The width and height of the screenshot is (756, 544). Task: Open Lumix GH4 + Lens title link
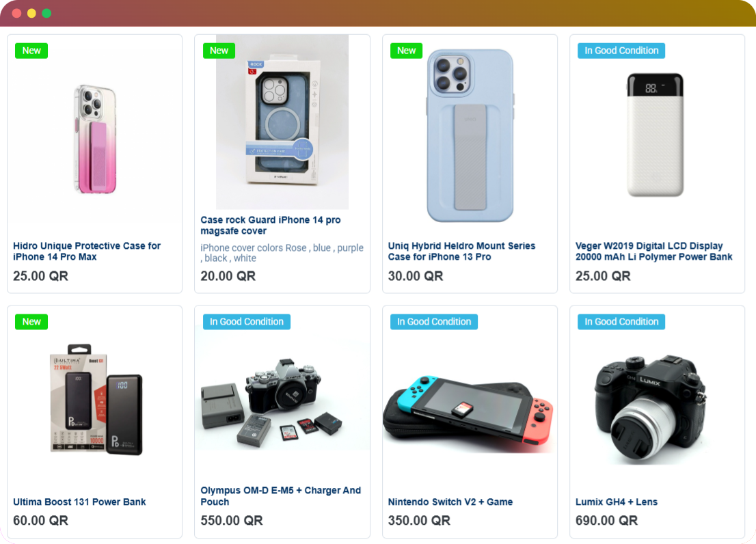point(616,502)
